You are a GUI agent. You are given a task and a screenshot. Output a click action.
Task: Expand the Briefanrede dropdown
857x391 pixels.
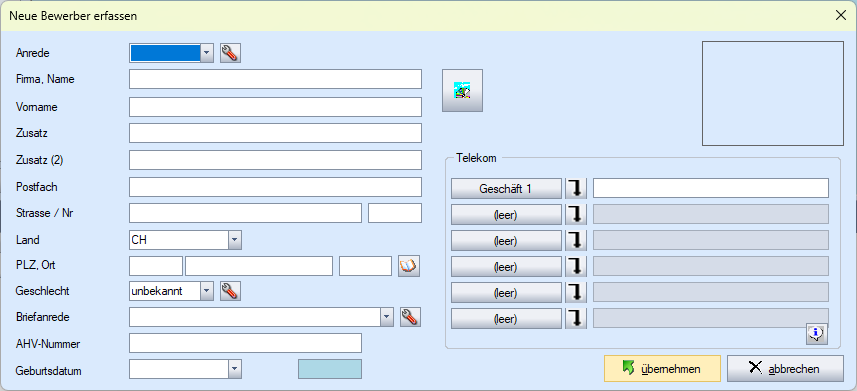click(x=386, y=317)
